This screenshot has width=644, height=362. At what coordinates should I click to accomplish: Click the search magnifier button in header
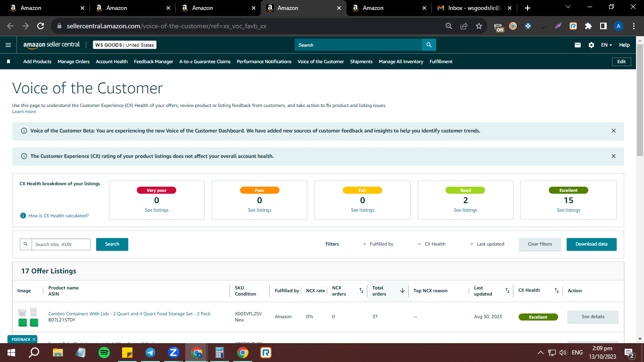pyautogui.click(x=429, y=45)
